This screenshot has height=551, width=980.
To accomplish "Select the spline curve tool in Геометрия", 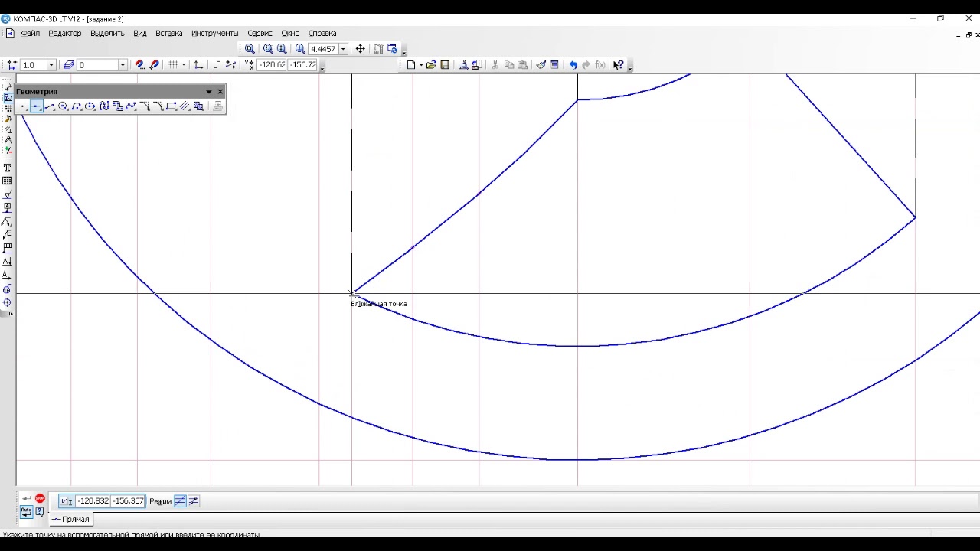I will [x=131, y=106].
